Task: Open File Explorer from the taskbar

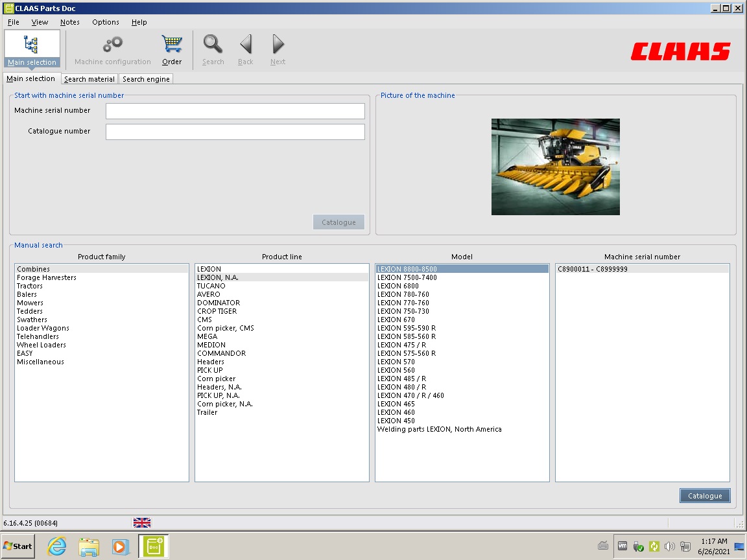Action: pyautogui.click(x=89, y=547)
